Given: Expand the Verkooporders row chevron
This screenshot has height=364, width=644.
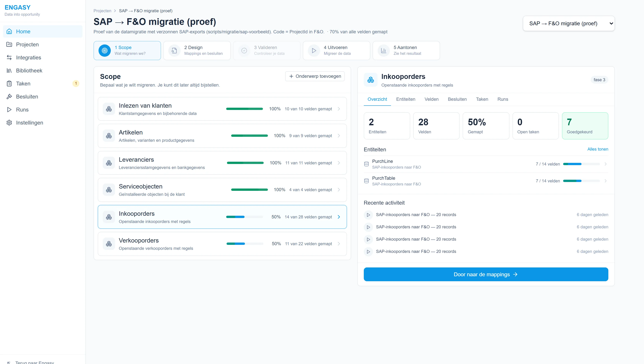Looking at the screenshot, I should [x=339, y=244].
